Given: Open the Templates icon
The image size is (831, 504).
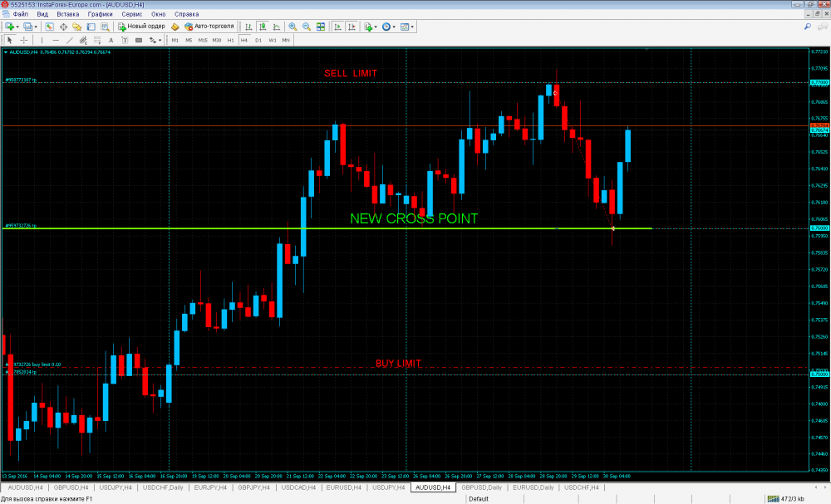Looking at the screenshot, I should (x=405, y=27).
